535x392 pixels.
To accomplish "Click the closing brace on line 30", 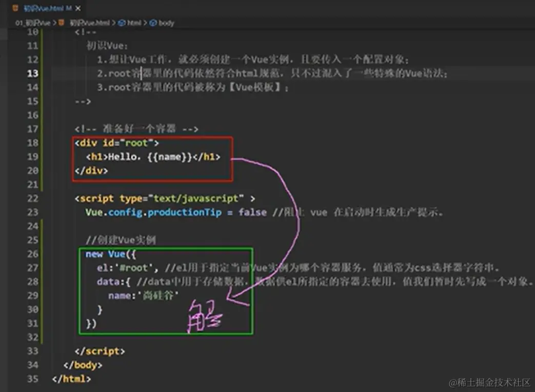I will click(x=100, y=309).
